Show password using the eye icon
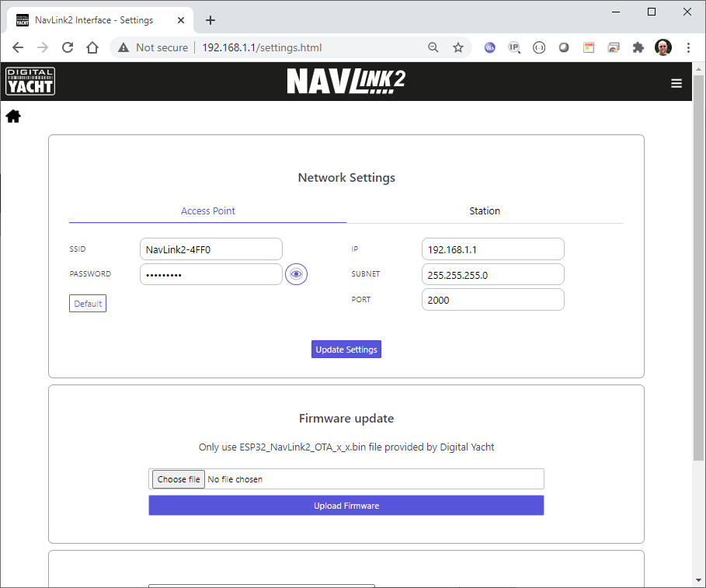 click(296, 274)
